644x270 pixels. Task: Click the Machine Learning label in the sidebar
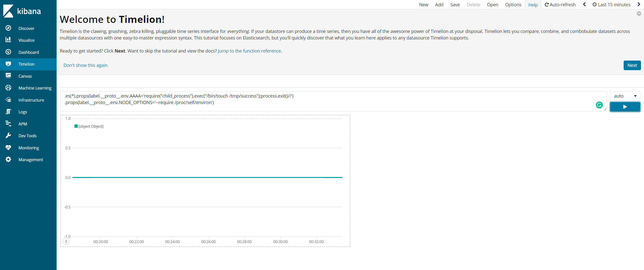[x=35, y=88]
